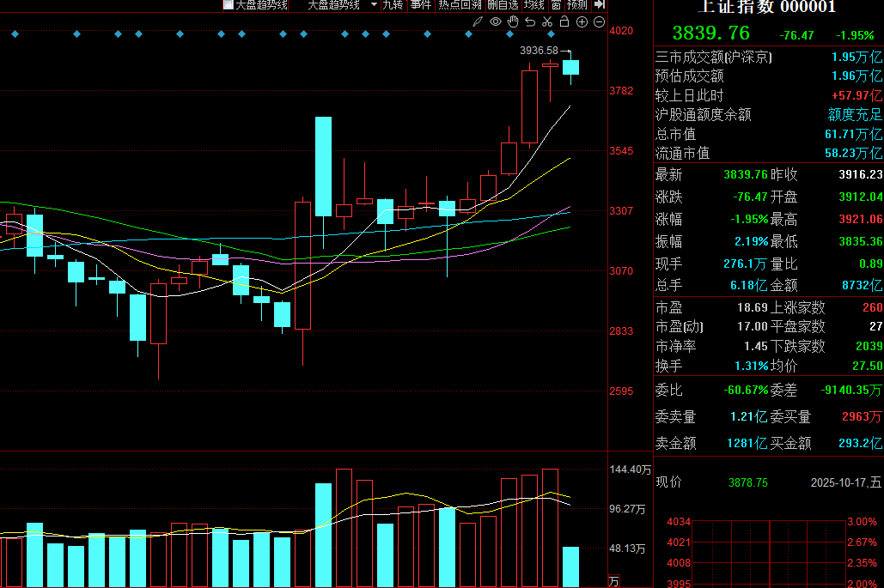
Task: Open the 九转 indicator tab
Action: coord(393,4)
